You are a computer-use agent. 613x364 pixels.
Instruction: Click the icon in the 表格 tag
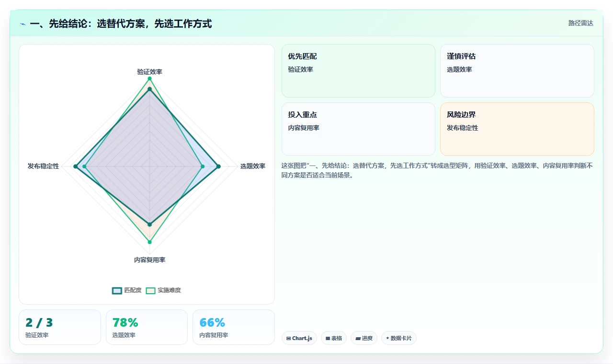(x=328, y=338)
